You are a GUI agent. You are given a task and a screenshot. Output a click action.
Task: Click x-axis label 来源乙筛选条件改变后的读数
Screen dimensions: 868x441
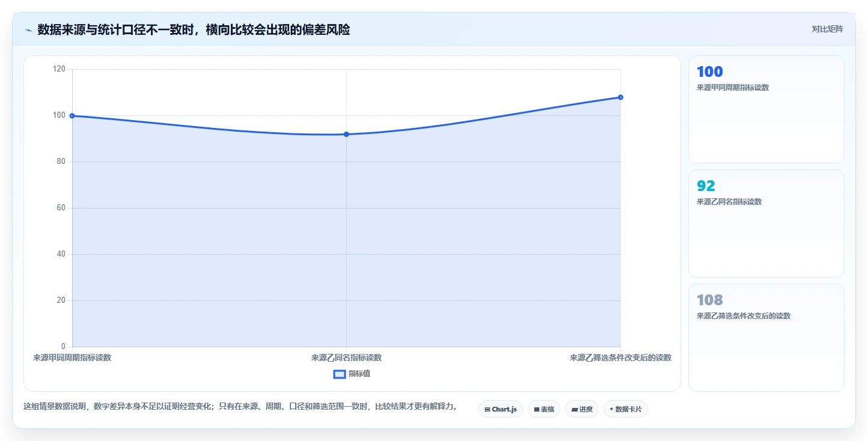click(620, 357)
